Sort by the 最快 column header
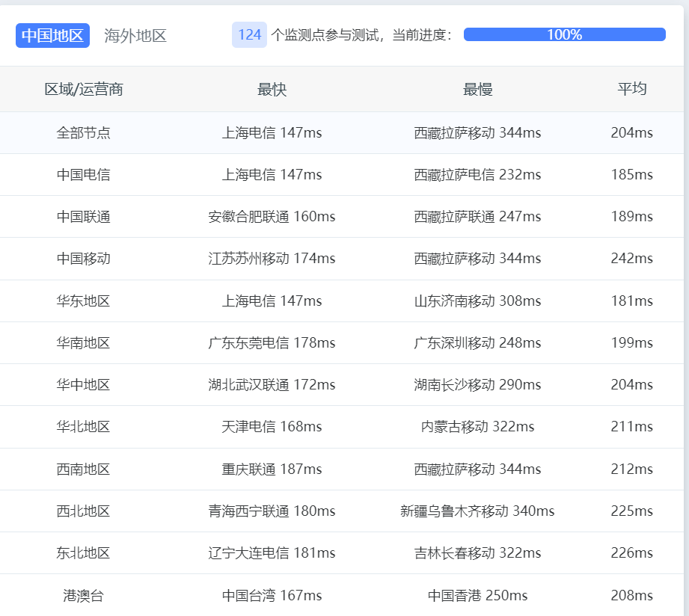Image resolution: width=689 pixels, height=616 pixels. click(272, 90)
